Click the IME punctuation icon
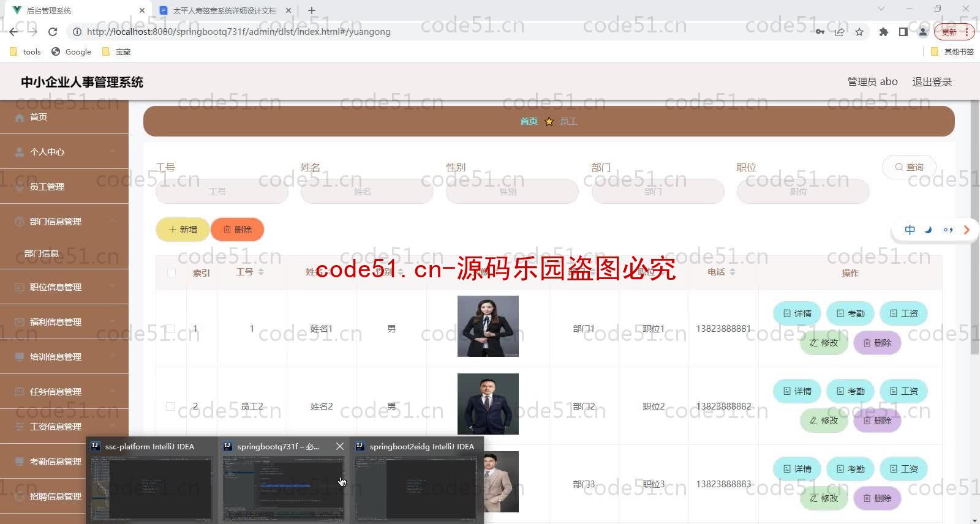Screen dimensions: 980x524 948,230
